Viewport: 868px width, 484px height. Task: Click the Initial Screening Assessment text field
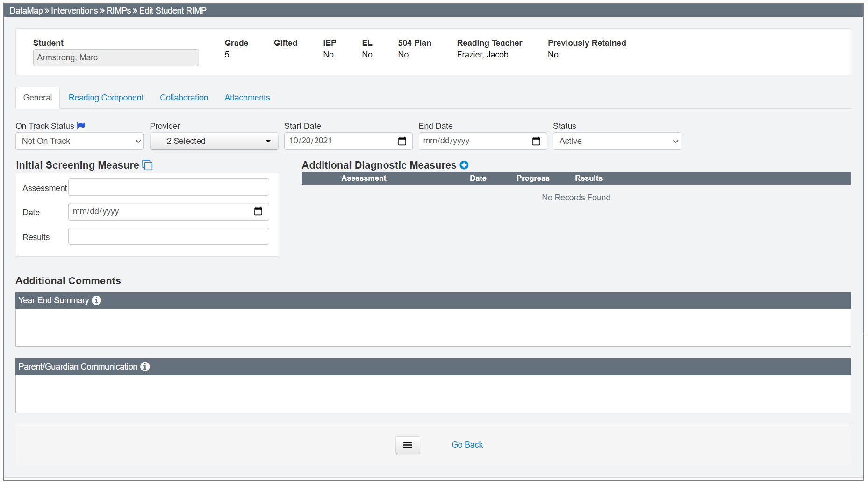(168, 187)
